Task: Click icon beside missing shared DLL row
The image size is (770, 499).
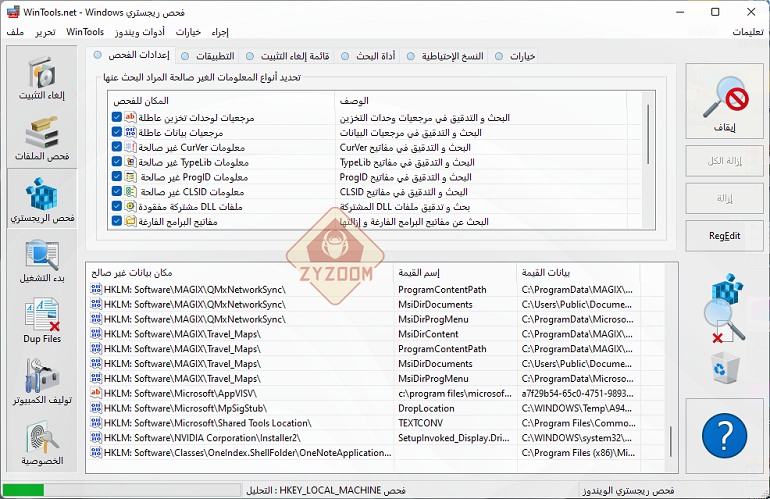Action: [x=130, y=206]
